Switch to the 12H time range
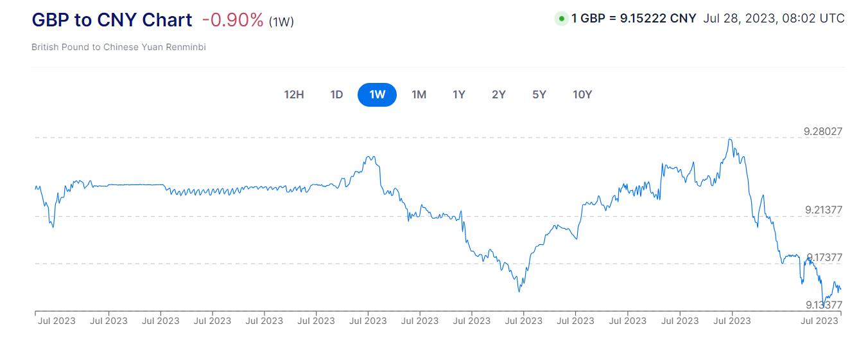 pyautogui.click(x=294, y=94)
